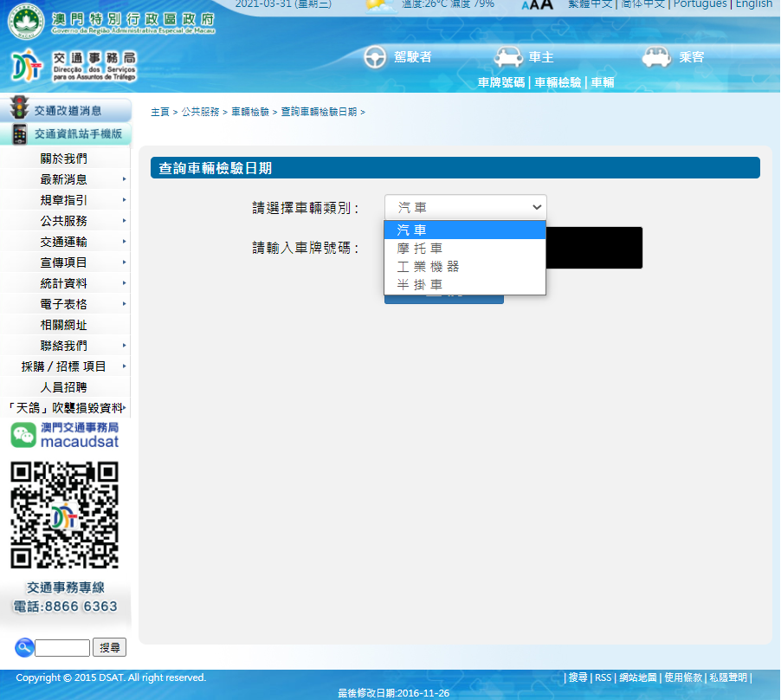The image size is (781, 700).
Task: Click the car owner icon
Action: click(508, 57)
